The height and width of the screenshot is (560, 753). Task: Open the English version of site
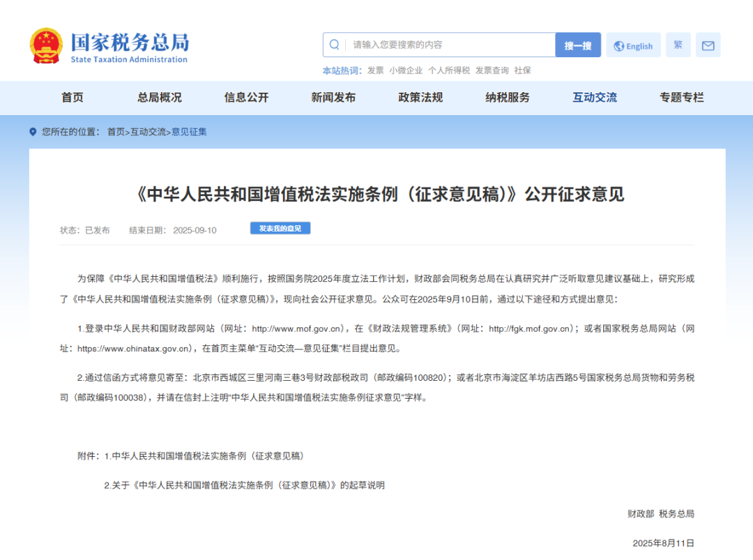(x=633, y=45)
